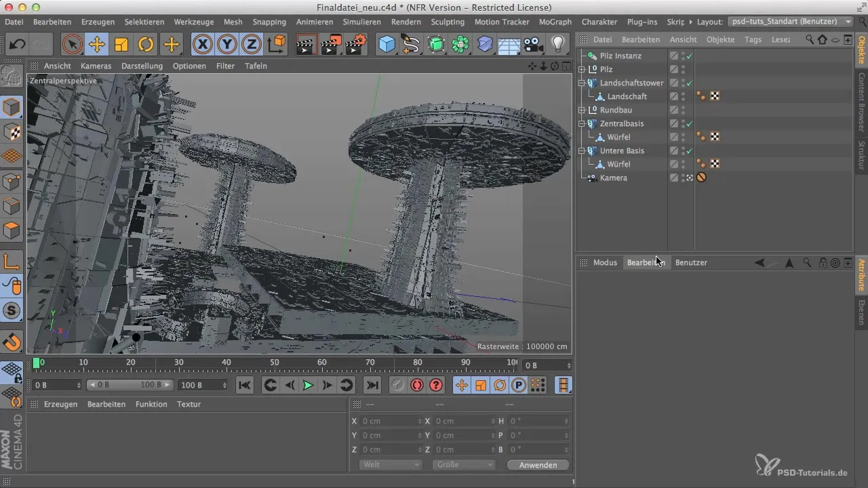Click the Undo arrow icon
This screenshot has width=868, height=488.
17,45
